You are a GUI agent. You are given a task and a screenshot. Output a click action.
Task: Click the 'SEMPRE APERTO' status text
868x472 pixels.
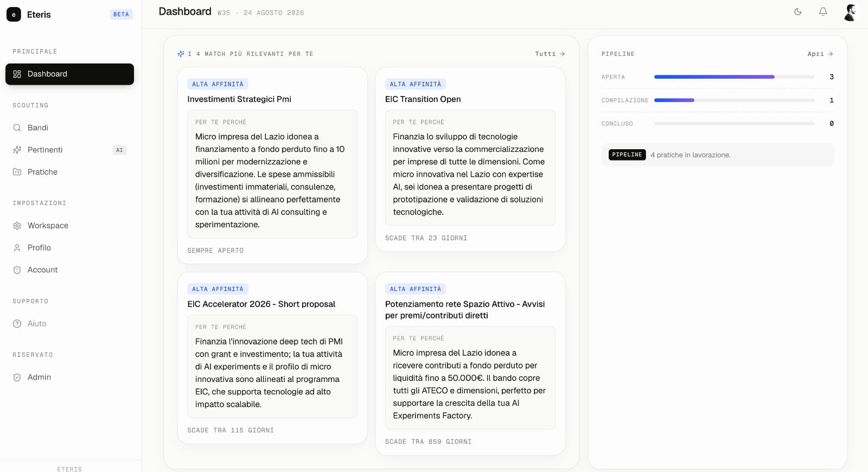[x=215, y=251]
